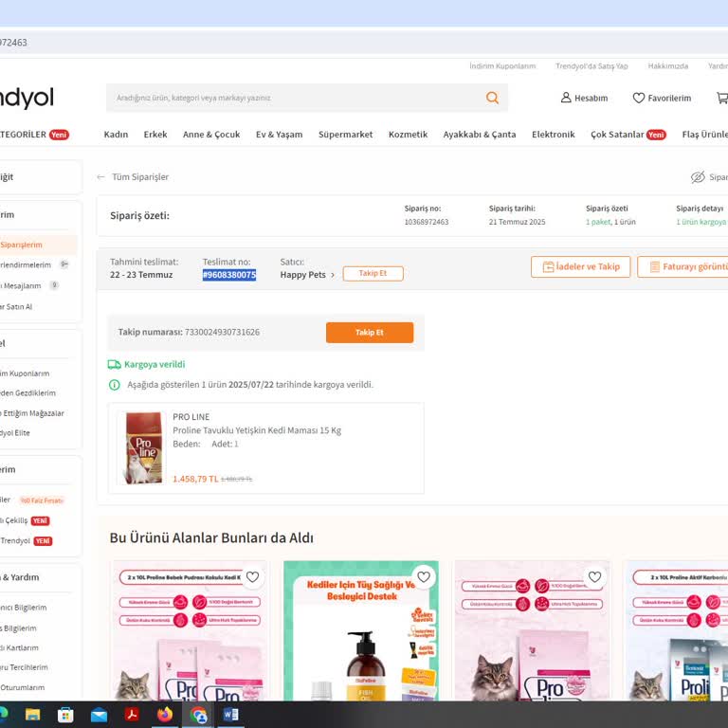Click the orange Takip Et tracking button
The width and height of the screenshot is (728, 728).
(370, 333)
